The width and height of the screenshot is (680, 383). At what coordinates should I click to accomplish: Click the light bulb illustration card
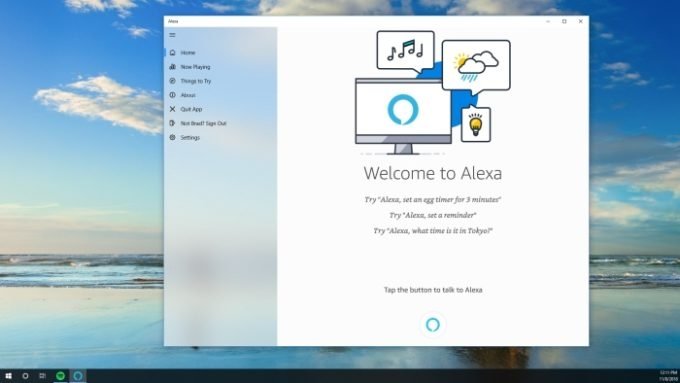click(x=476, y=124)
